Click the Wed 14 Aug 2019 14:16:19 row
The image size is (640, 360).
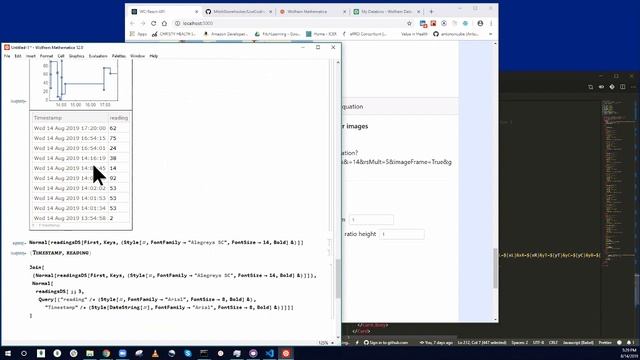point(81,158)
